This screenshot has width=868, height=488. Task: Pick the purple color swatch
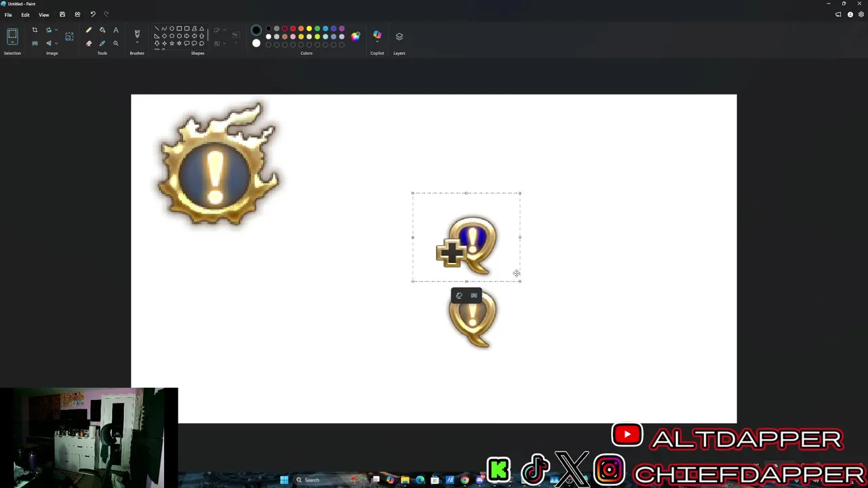click(x=342, y=28)
